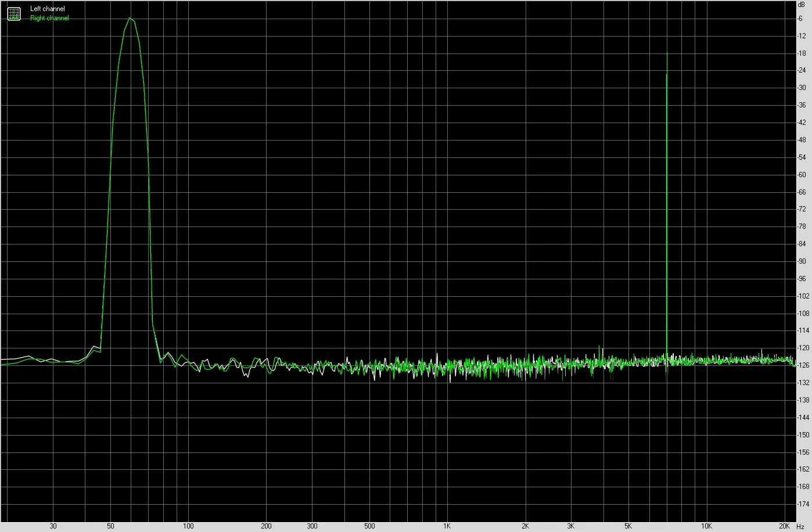
Task: Click the -174 dB axis value
Action: 803,504
